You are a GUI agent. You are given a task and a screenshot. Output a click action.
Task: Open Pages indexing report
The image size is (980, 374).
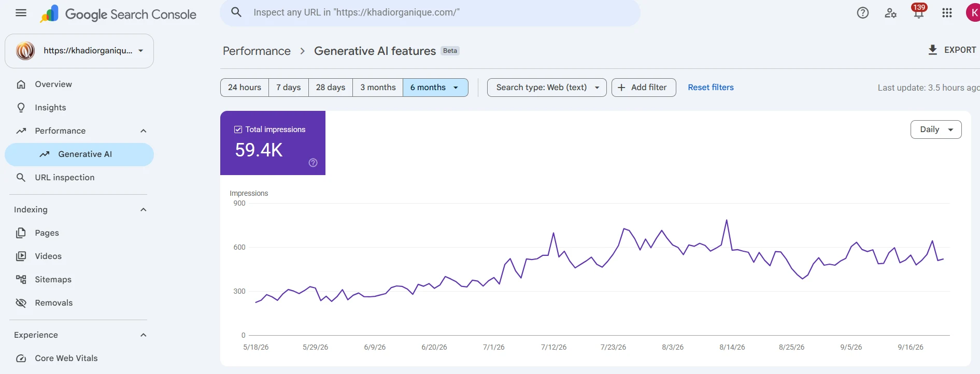pos(79,233)
